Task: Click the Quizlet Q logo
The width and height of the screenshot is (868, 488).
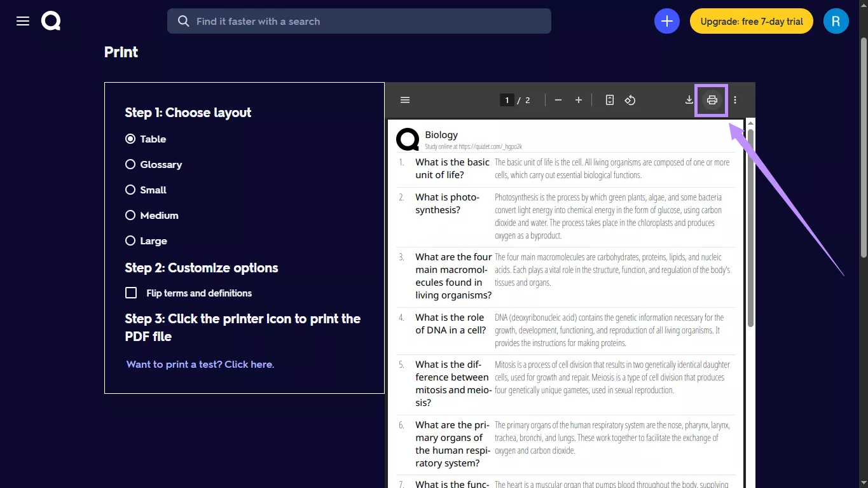Action: pos(50,20)
